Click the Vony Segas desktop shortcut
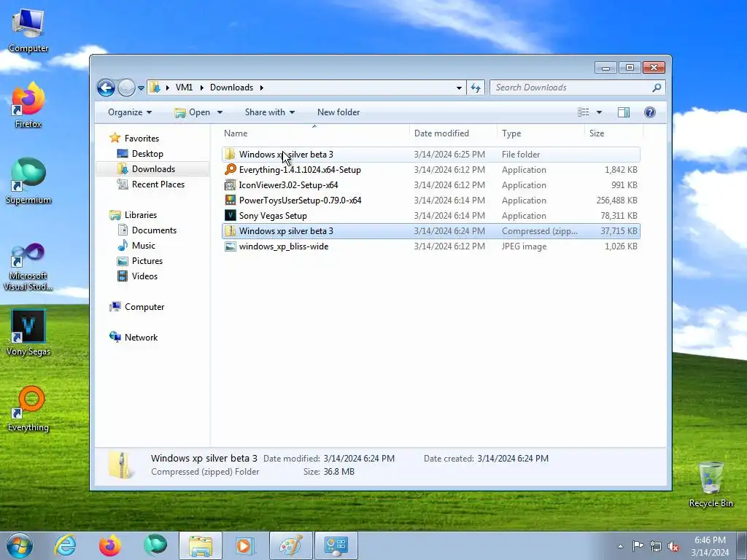Screen dimensions: 747x560 point(28,332)
